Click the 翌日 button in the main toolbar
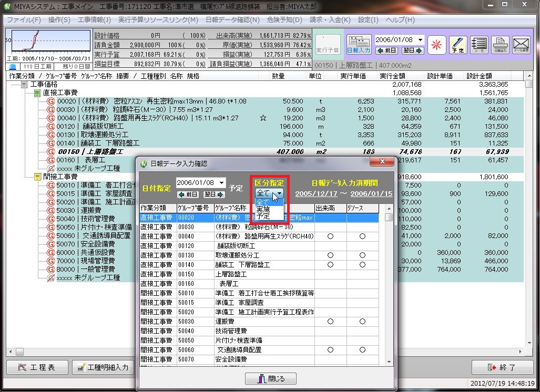The height and width of the screenshot is (392, 540). [412, 50]
